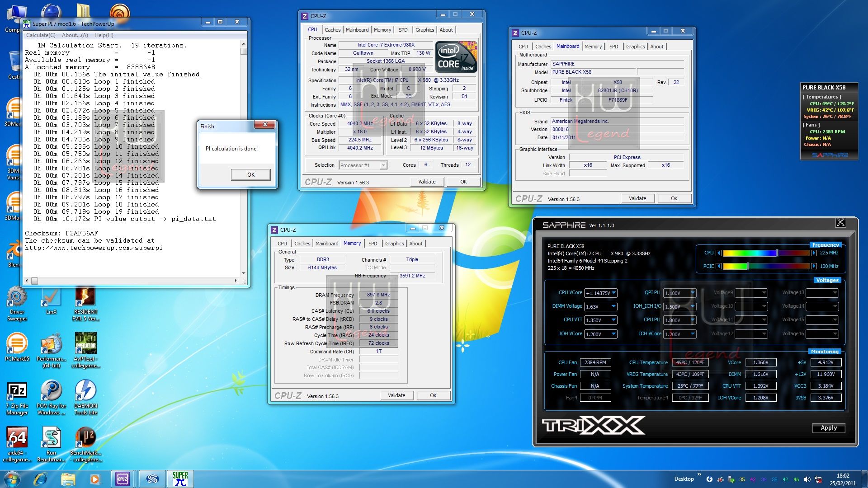
Task: Open the CPU-Z taskbar icon
Action: pos(122,479)
